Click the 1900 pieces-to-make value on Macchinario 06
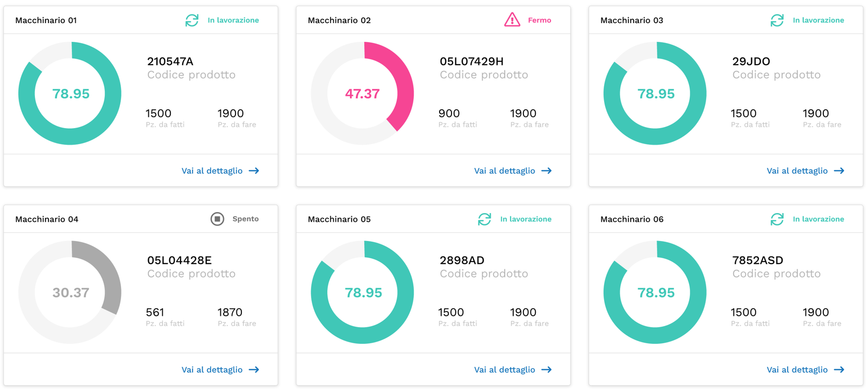This screenshot has height=389, width=868. point(816,312)
